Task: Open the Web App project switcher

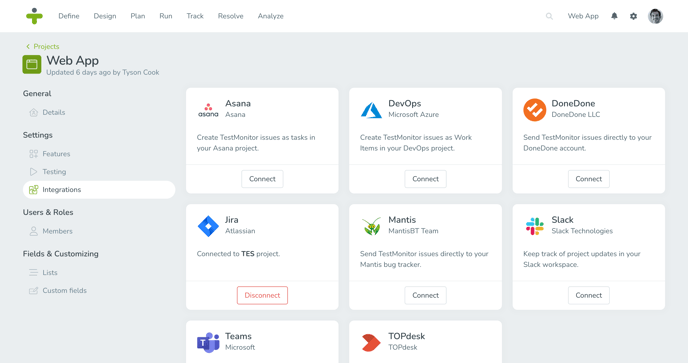Action: [583, 16]
